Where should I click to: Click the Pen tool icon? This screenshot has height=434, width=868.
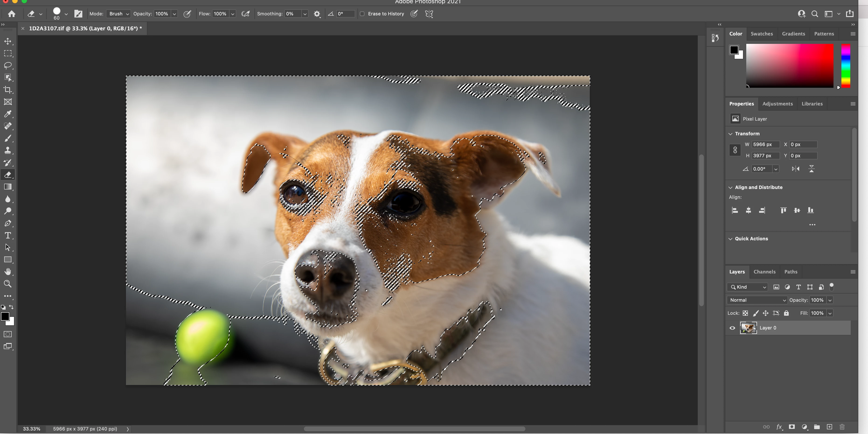[8, 223]
